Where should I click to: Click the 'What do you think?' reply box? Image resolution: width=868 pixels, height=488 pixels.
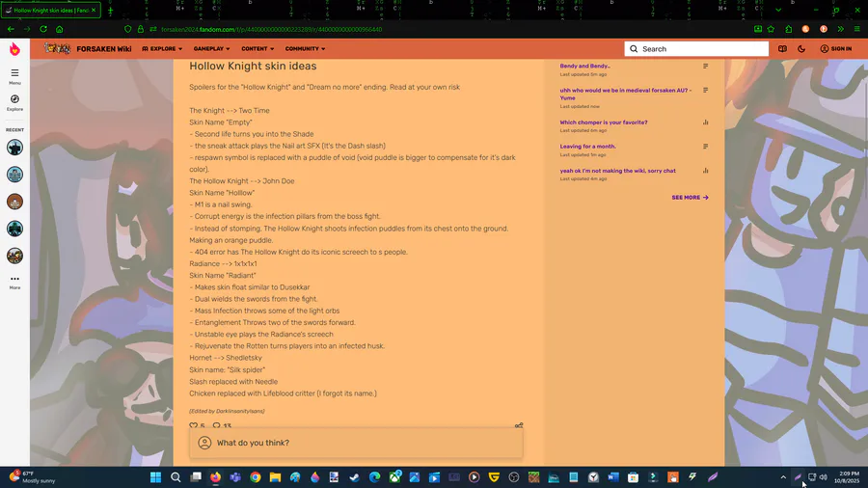tap(356, 443)
